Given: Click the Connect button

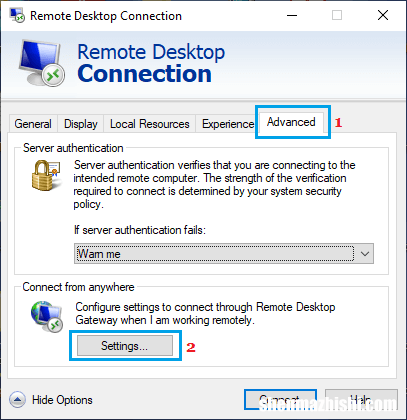Looking at the screenshot, I should point(280,399).
